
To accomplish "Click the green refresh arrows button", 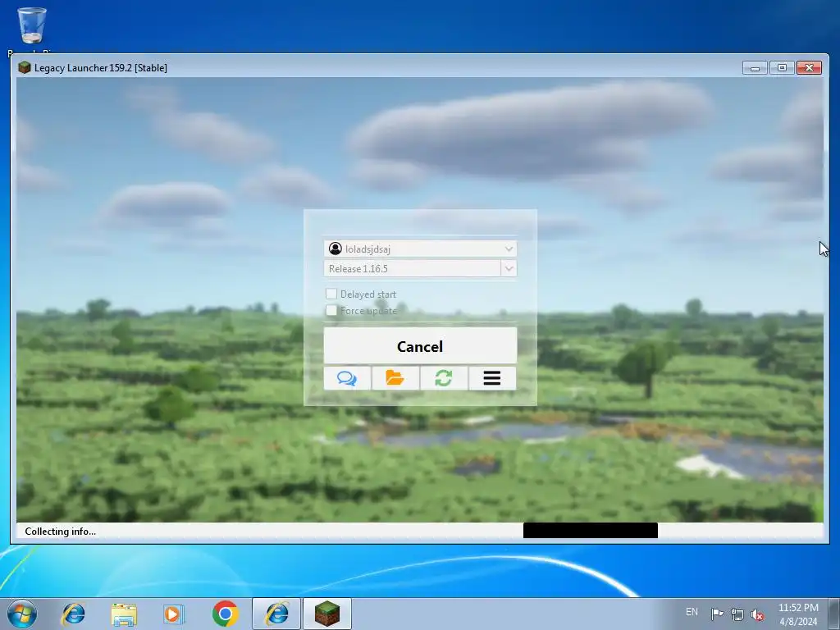I will click(x=444, y=378).
